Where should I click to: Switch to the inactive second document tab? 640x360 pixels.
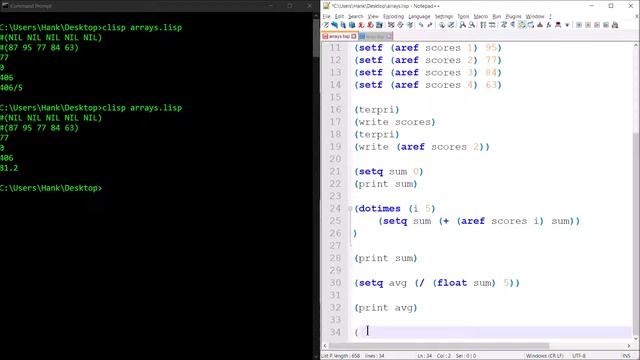376,36
